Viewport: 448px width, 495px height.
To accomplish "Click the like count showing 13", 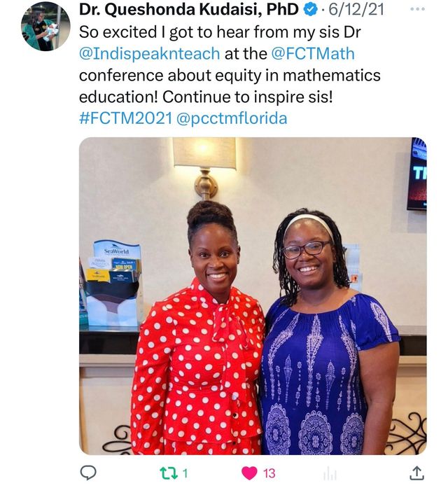I will tap(269, 473).
